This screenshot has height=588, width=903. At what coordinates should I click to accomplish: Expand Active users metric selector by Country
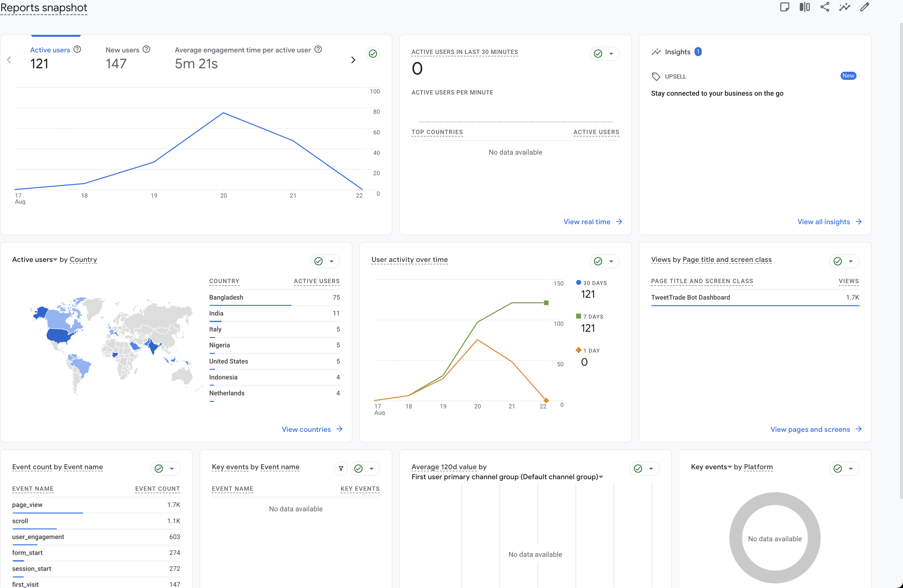(x=55, y=260)
